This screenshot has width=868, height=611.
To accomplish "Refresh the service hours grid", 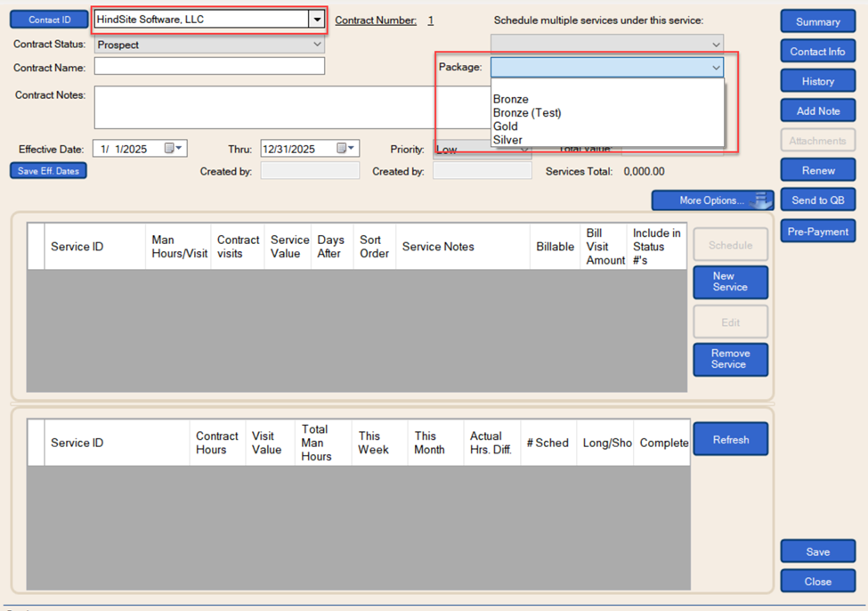I will click(x=730, y=439).
